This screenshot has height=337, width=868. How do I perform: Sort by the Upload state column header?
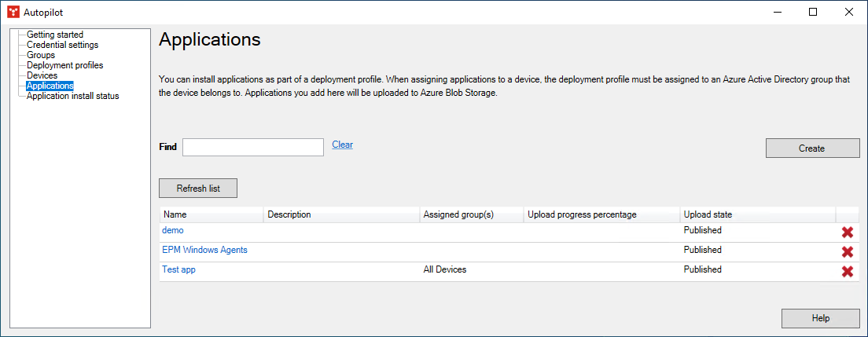pos(708,214)
